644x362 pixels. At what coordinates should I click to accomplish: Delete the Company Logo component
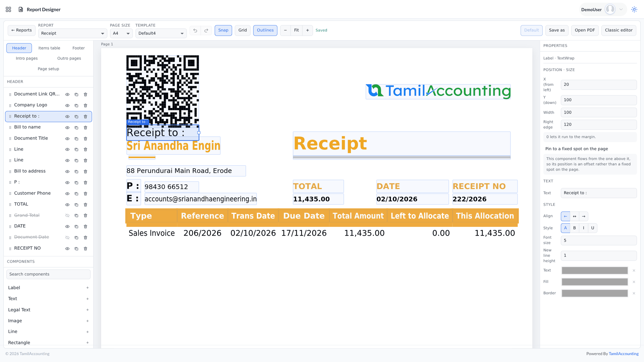pyautogui.click(x=86, y=106)
